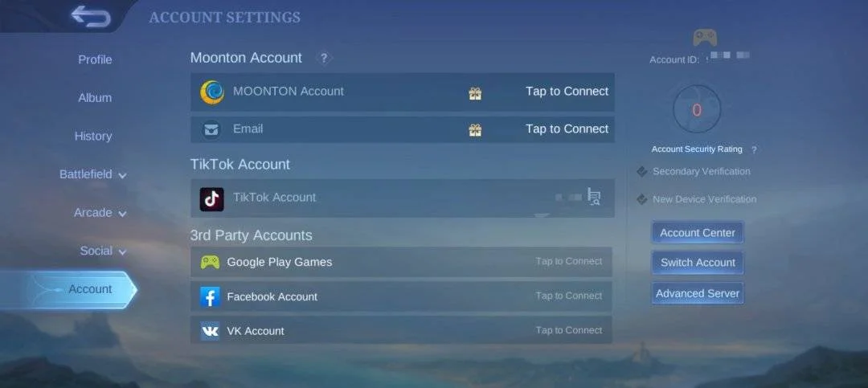
Task: Open the Moonton Account help question mark
Action: [325, 58]
